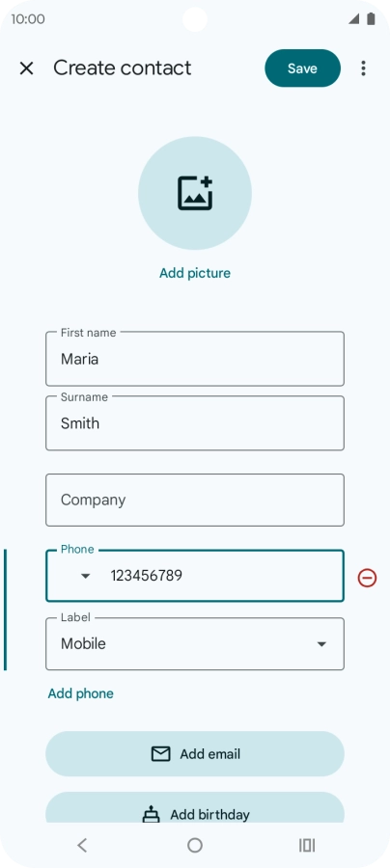Viewport: 390px width, 868px height.
Task: Tap the add picture image icon
Action: point(195,193)
